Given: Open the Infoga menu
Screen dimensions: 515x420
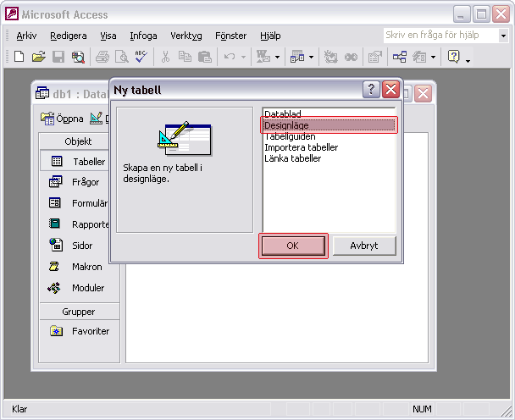Looking at the screenshot, I should (143, 36).
